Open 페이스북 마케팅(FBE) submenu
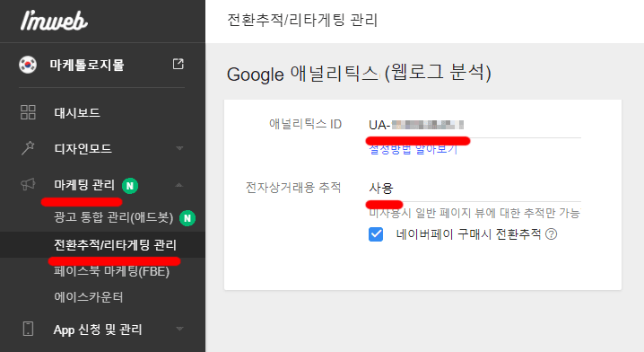The width and height of the screenshot is (644, 352). [x=112, y=271]
